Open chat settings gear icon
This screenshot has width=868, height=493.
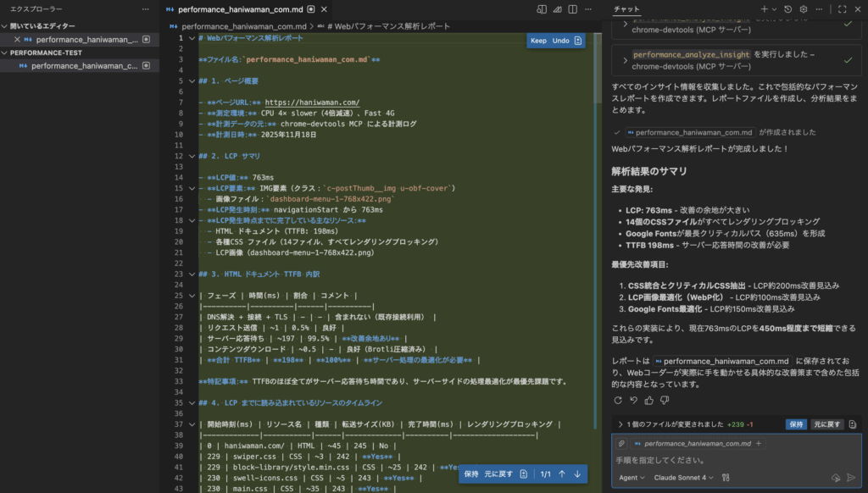pyautogui.click(x=803, y=9)
